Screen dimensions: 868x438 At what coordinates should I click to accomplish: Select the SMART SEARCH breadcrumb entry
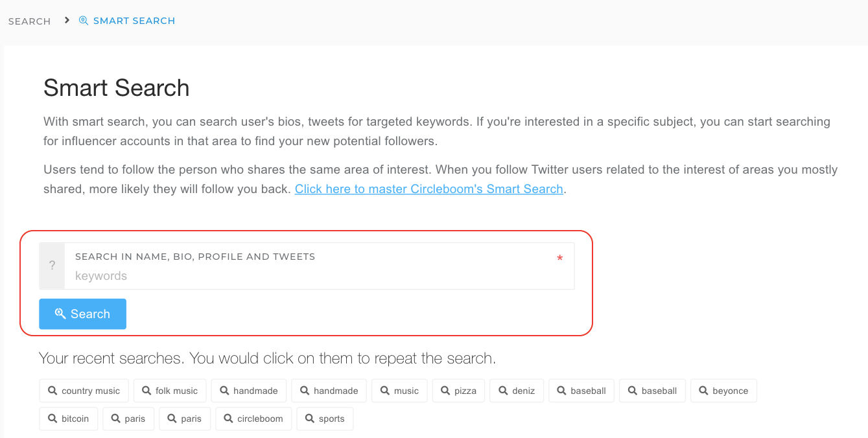134,20
